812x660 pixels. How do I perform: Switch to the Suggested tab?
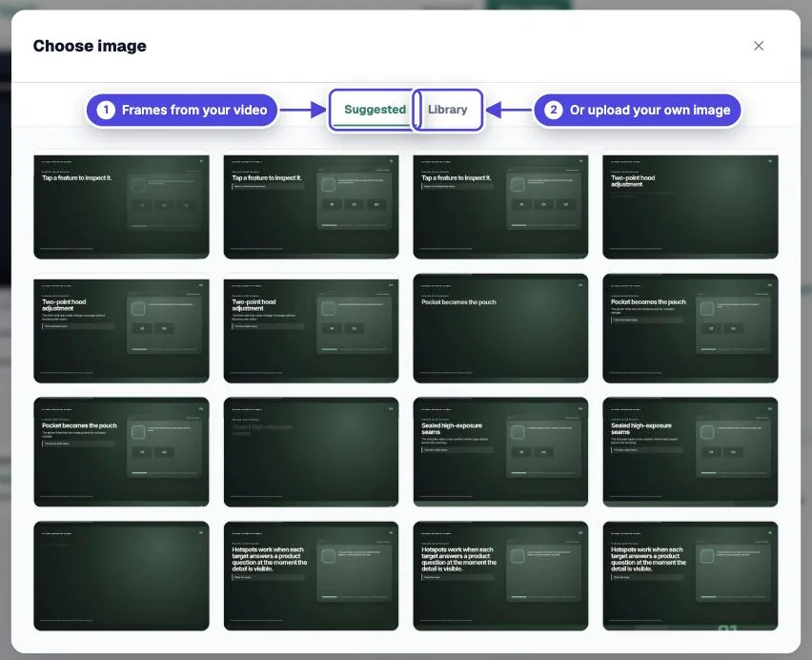coord(375,110)
